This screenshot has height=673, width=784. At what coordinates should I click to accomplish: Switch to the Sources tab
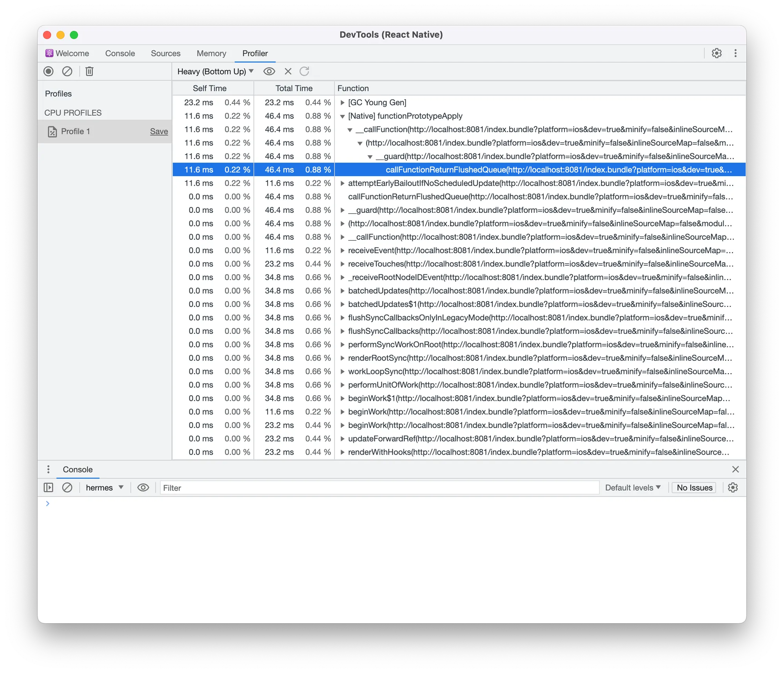(x=165, y=53)
